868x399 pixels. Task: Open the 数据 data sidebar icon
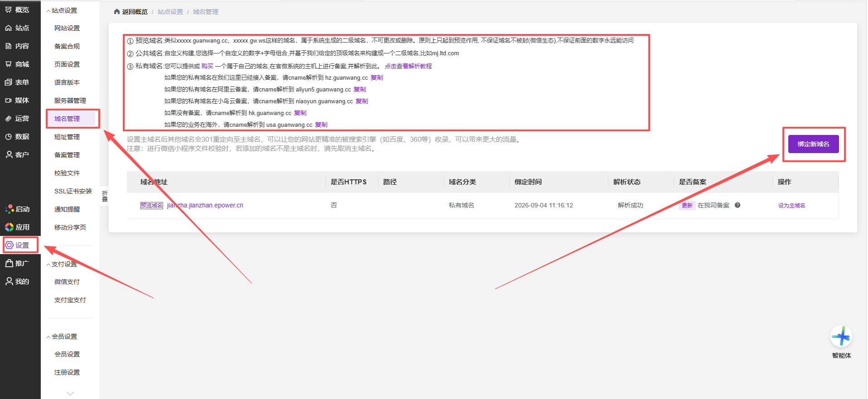pyautogui.click(x=9, y=136)
